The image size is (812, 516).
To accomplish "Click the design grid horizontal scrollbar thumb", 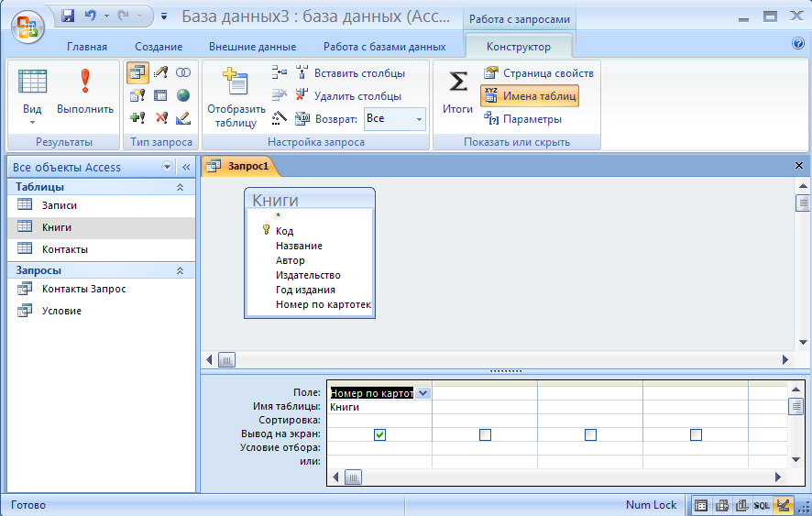I will pos(353,478).
